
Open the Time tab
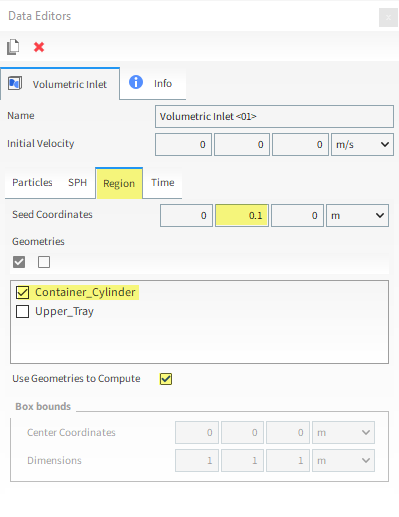point(163,183)
